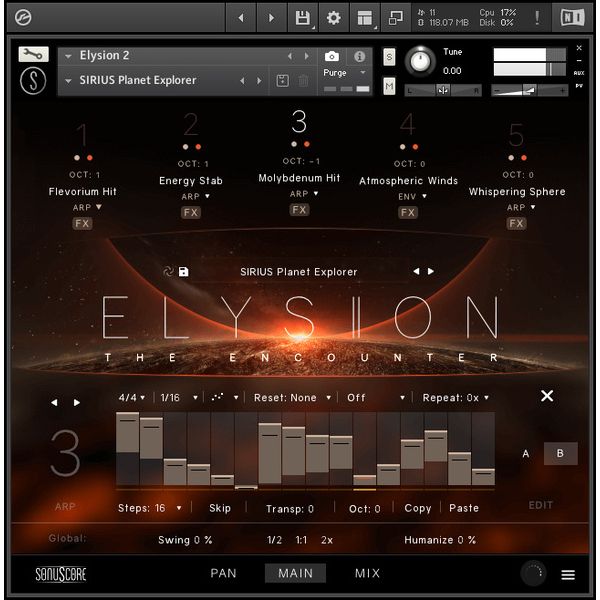
Task: Select arp pattern A
Action: [x=526, y=454]
